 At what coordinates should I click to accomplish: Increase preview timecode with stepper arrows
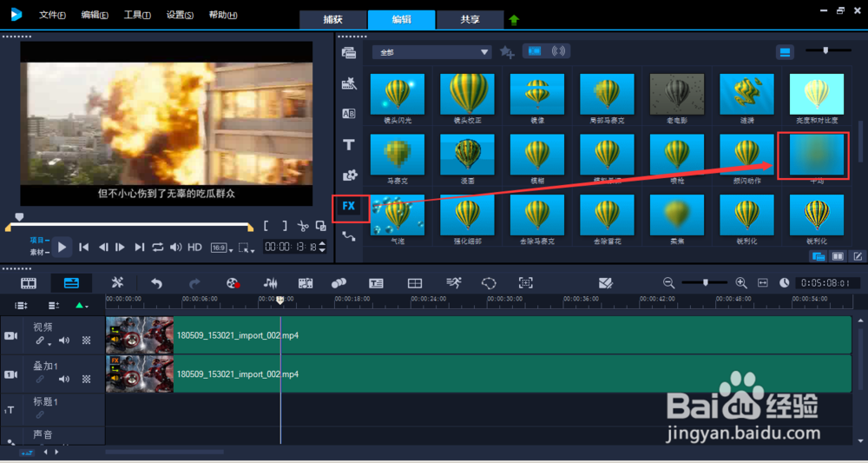pyautogui.click(x=323, y=244)
